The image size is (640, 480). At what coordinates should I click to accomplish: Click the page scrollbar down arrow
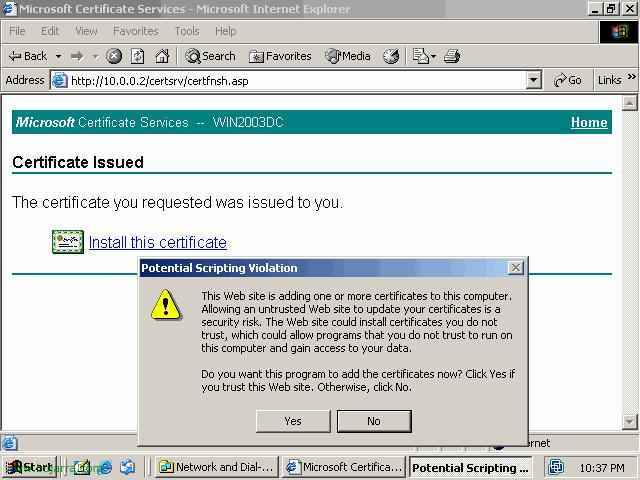629,422
